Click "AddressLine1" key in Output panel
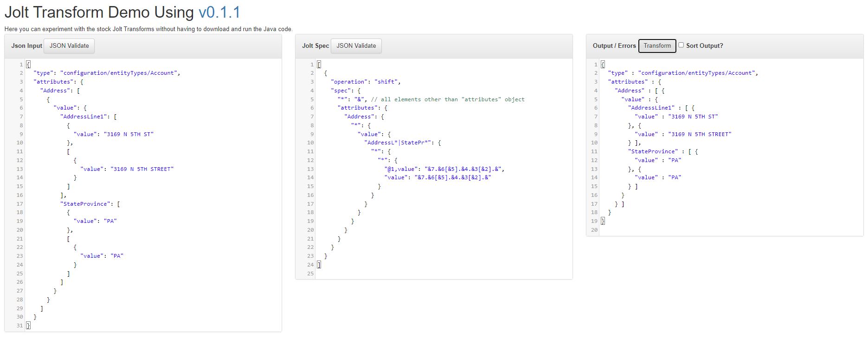Image resolution: width=868 pixels, height=339 pixels. [651, 108]
